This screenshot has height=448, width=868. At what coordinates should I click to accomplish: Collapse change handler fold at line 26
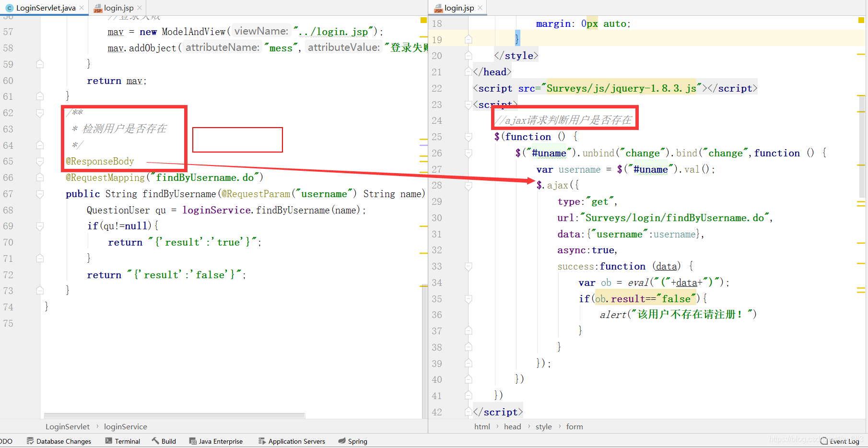[469, 153]
